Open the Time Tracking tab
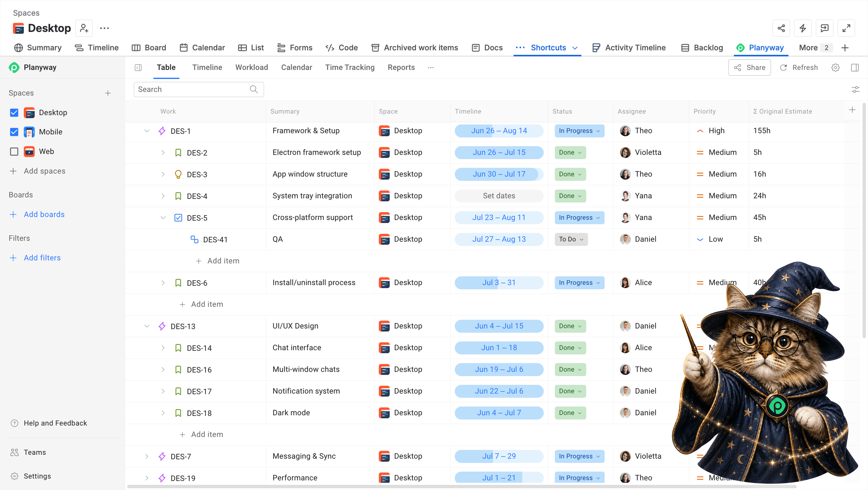This screenshot has height=490, width=868. [349, 68]
